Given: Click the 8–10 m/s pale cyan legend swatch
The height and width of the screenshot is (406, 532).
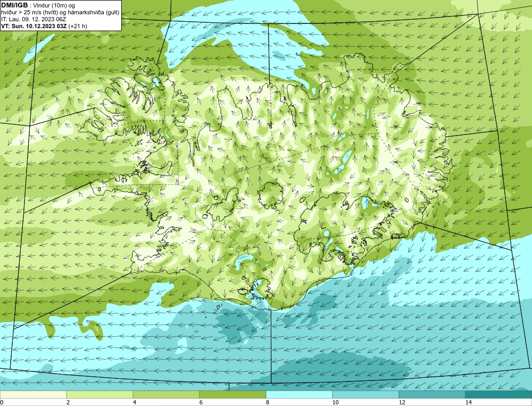Looking at the screenshot, I should 299,394.
